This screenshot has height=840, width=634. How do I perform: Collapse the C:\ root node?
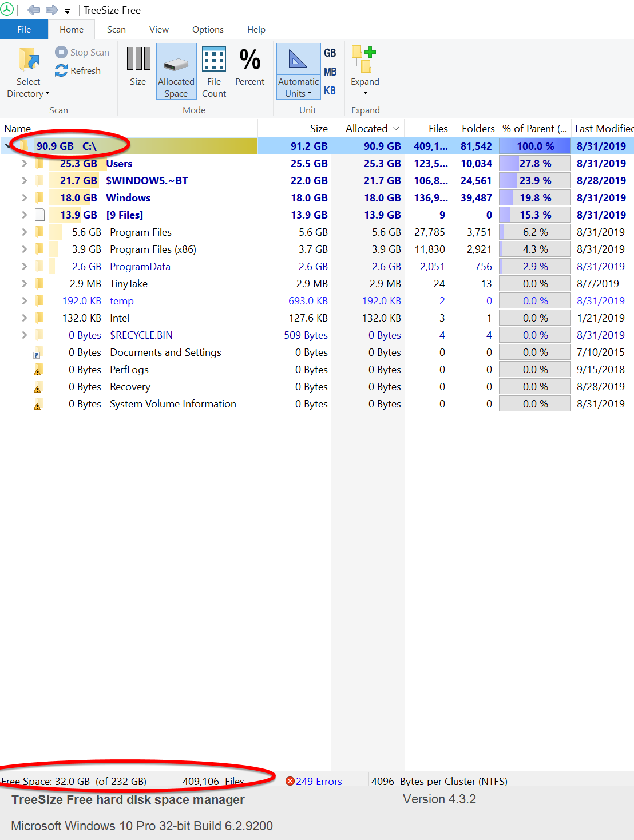(7, 146)
